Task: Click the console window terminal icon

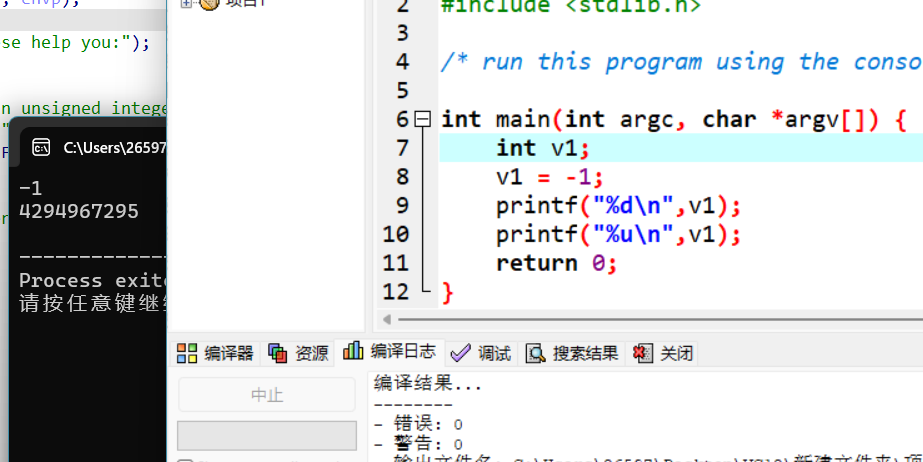Action: coord(41,148)
